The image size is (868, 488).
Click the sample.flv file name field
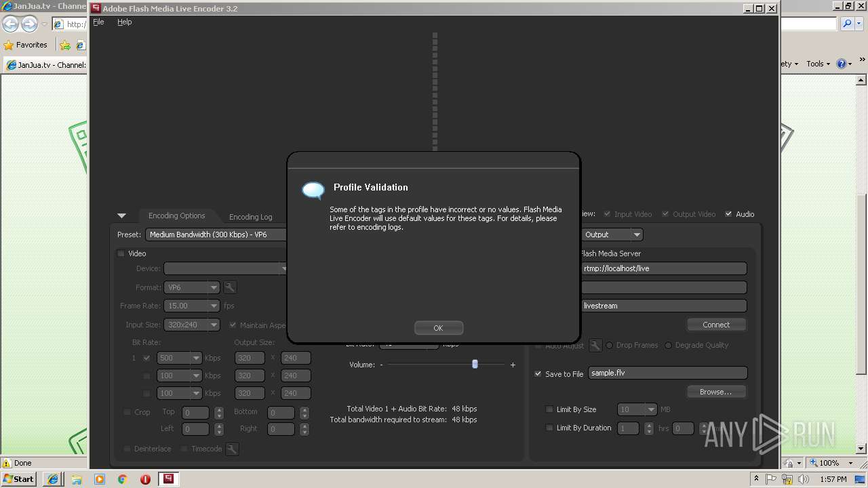coord(667,373)
